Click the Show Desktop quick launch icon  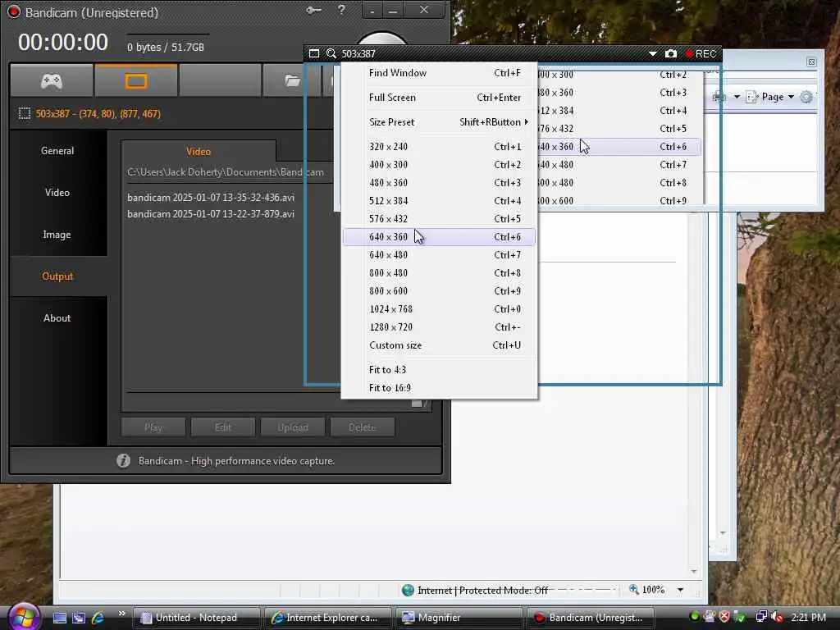(60, 618)
